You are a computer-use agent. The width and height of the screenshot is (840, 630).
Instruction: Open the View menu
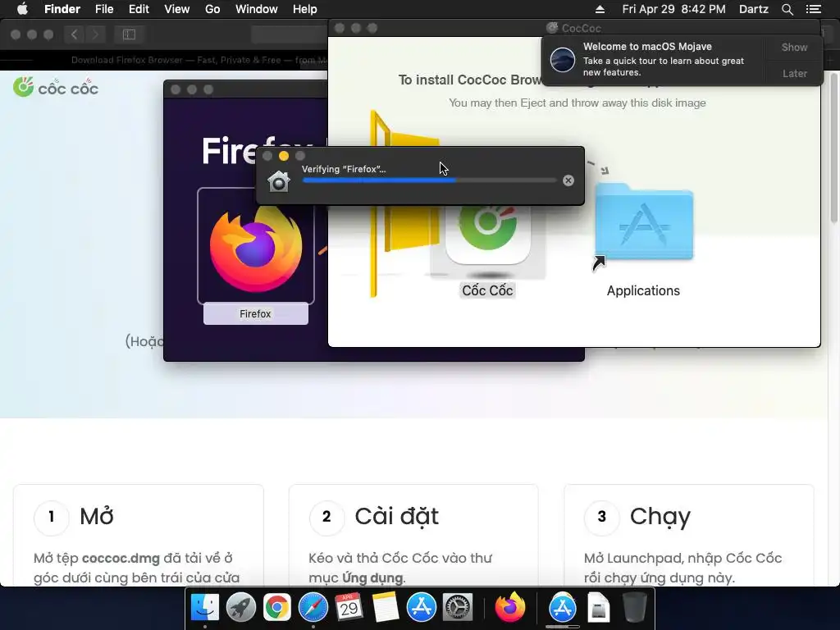[177, 9]
